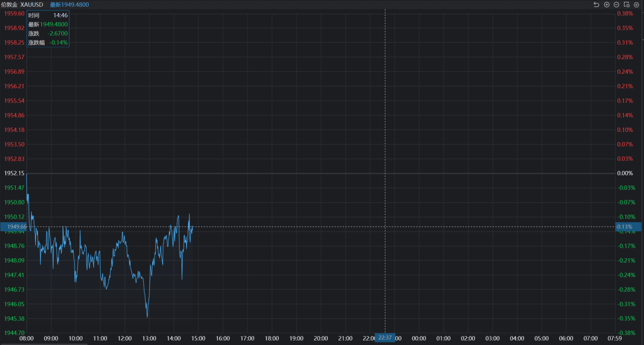This screenshot has height=345, width=644.
Task: Click the 0.00% percent axis label
Action: click(625, 173)
